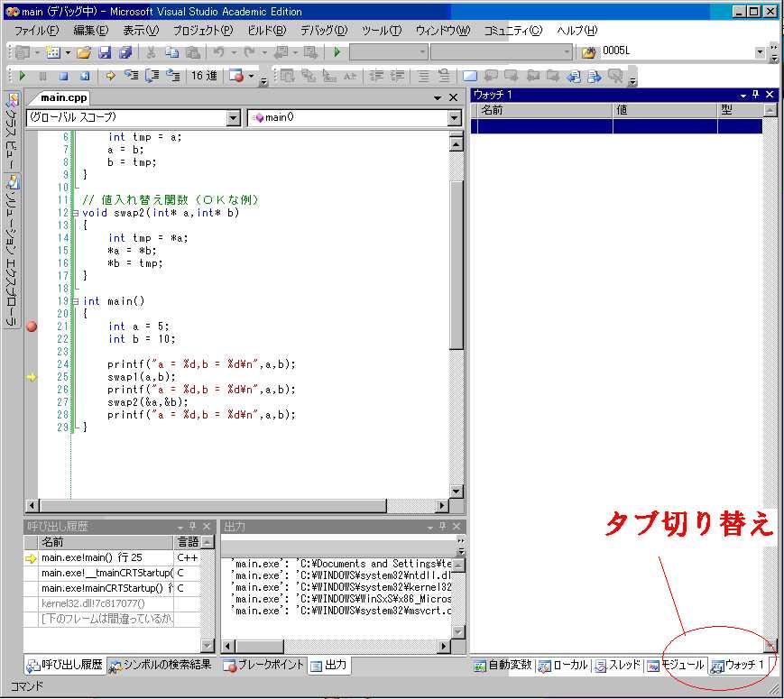Switch to the ウォッチ 1 tab
The width and height of the screenshot is (784, 699).
point(738,666)
